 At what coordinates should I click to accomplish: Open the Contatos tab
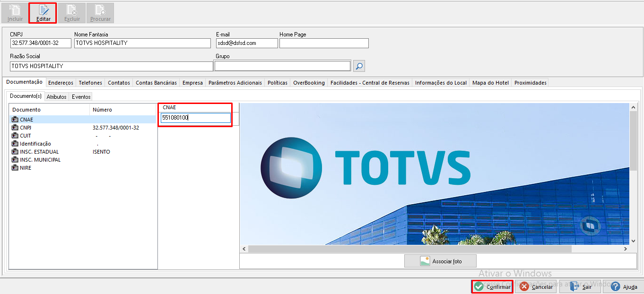click(119, 83)
